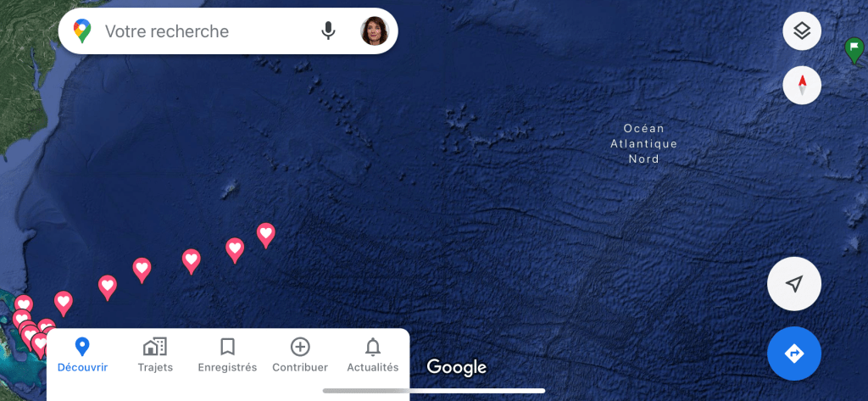This screenshot has height=401, width=868.
Task: Select the green flag marker
Action: [854, 49]
